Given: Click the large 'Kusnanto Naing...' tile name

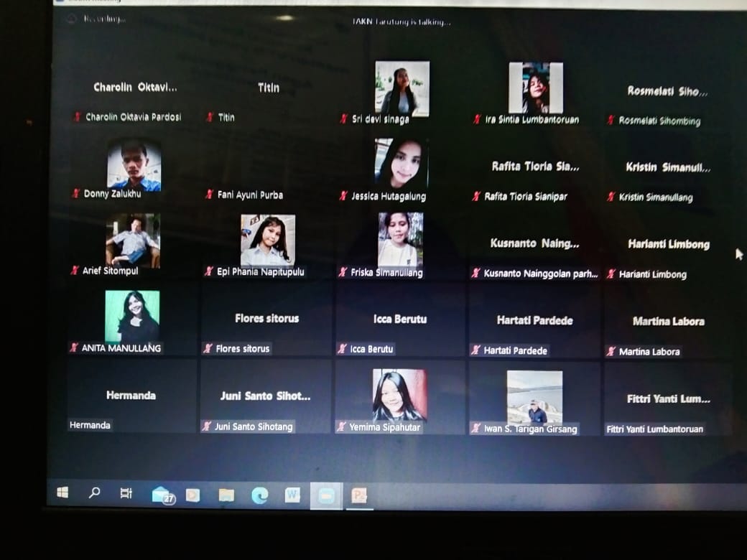Looking at the screenshot, I should (534, 243).
